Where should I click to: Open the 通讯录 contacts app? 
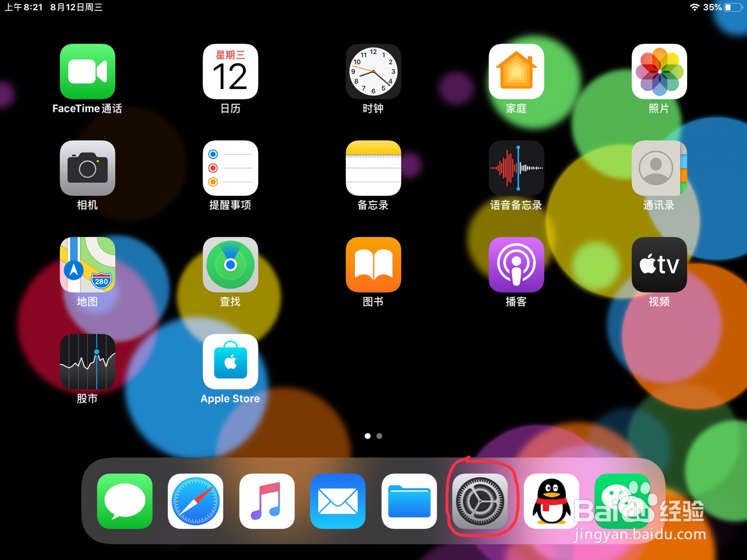tap(659, 169)
